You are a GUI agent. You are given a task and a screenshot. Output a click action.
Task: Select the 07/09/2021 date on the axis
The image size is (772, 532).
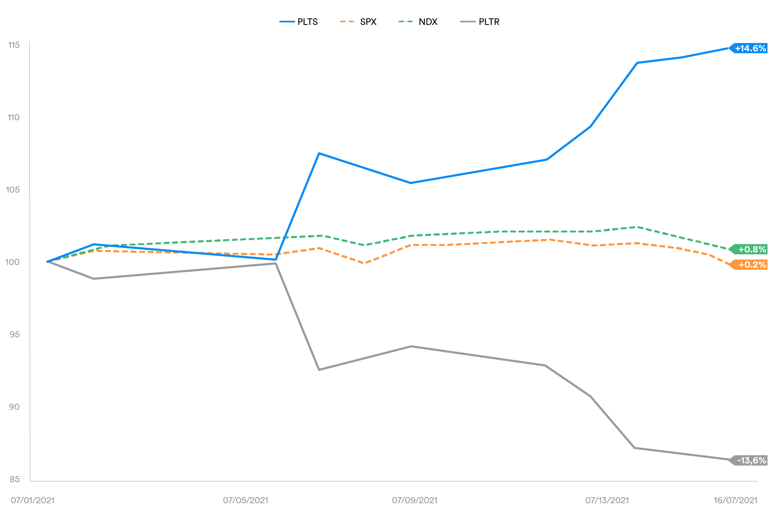(414, 500)
